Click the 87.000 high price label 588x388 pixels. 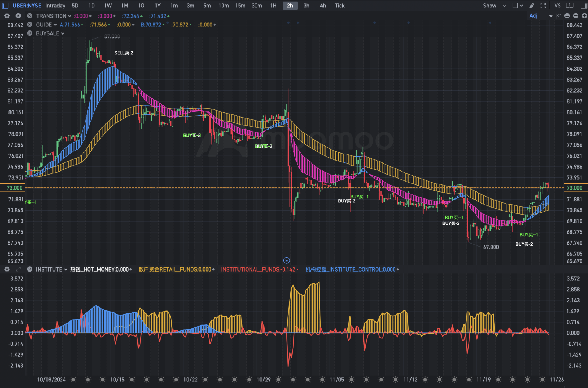click(112, 36)
